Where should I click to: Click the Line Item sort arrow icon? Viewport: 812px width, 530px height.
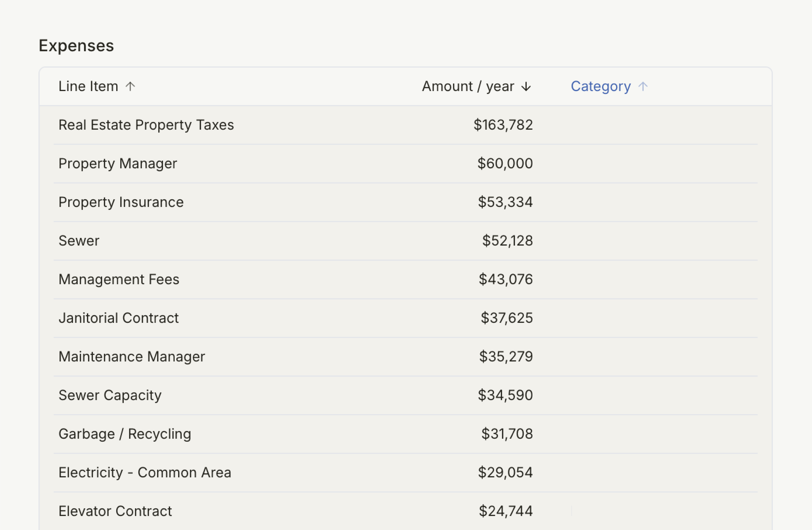click(130, 86)
